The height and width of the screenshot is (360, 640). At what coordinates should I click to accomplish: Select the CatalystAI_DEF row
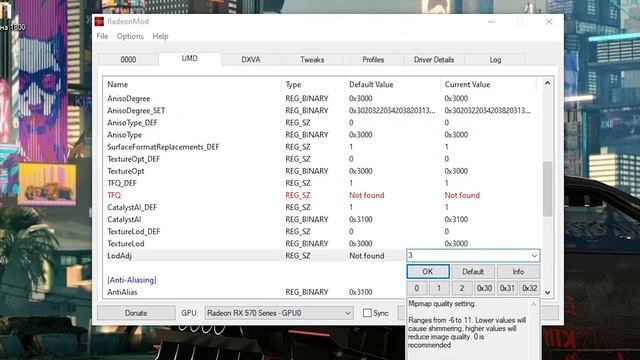(x=322, y=207)
